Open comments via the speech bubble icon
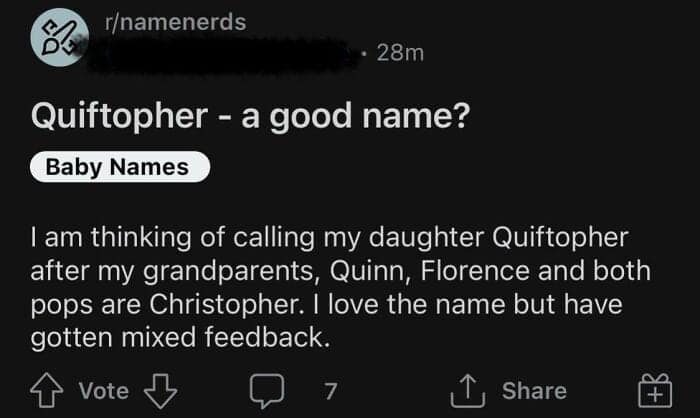The width and height of the screenshot is (700, 418). pos(266,390)
